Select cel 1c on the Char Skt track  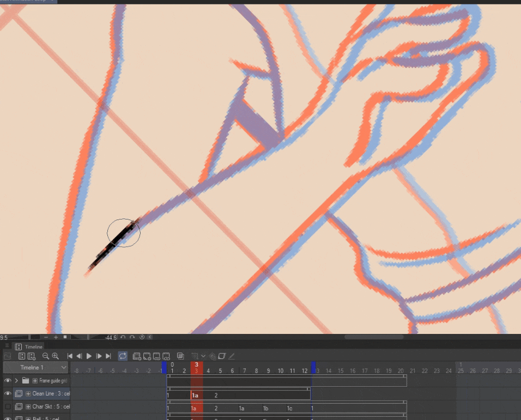pos(290,409)
